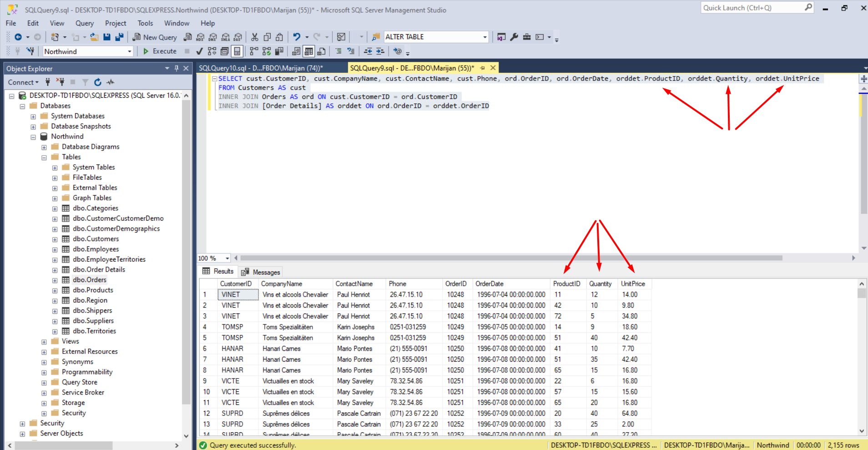868x450 pixels.
Task: Click the Activity Monitor icon in Object Explorer
Action: tap(111, 82)
